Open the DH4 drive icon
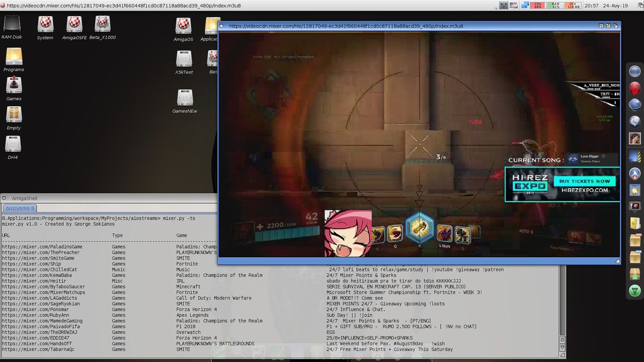This screenshot has width=644, height=362. click(x=13, y=144)
